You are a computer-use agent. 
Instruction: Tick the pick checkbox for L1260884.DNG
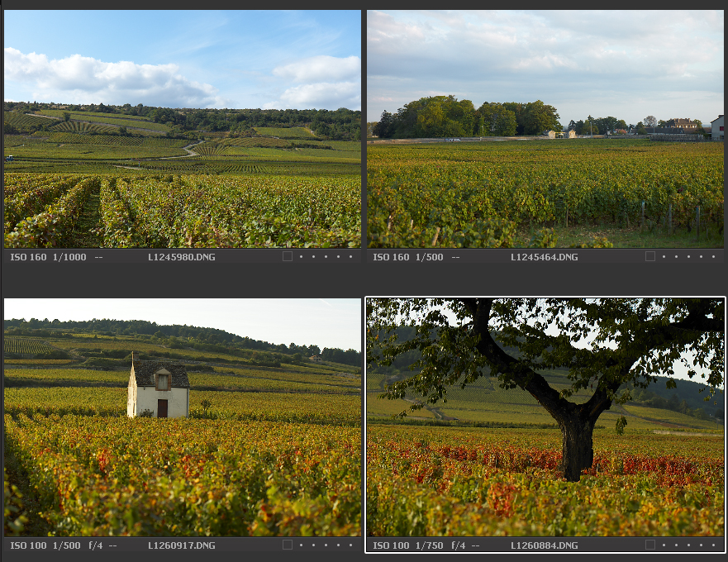tap(650, 545)
